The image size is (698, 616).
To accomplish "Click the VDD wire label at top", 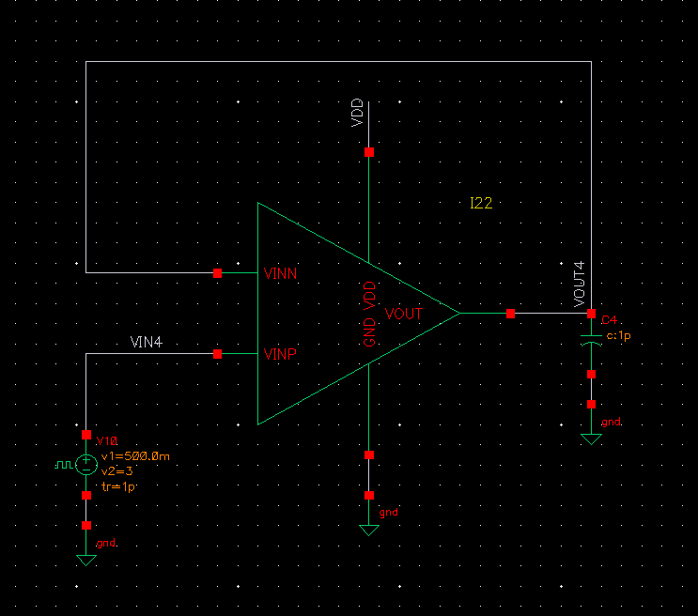I will click(357, 113).
